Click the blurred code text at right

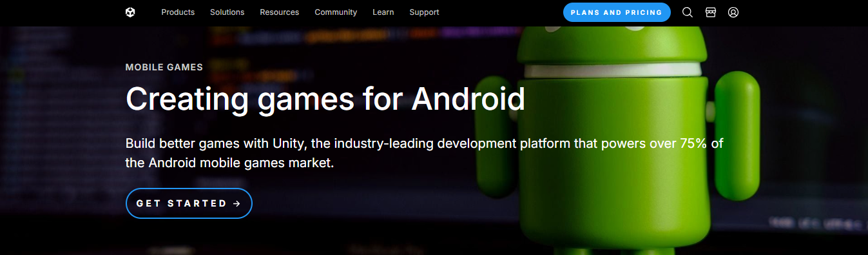[x=815, y=223]
